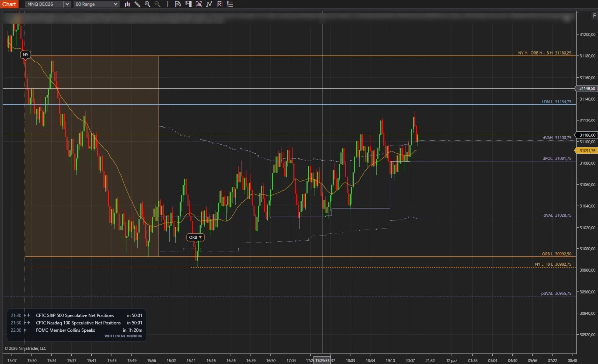Select the NY H ORB H IB H 31180,25 label

point(544,53)
